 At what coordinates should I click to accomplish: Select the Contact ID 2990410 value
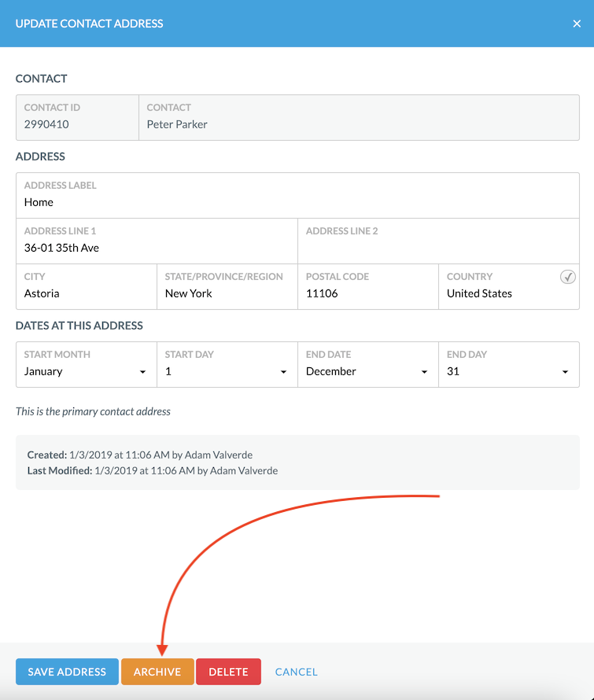[46, 124]
